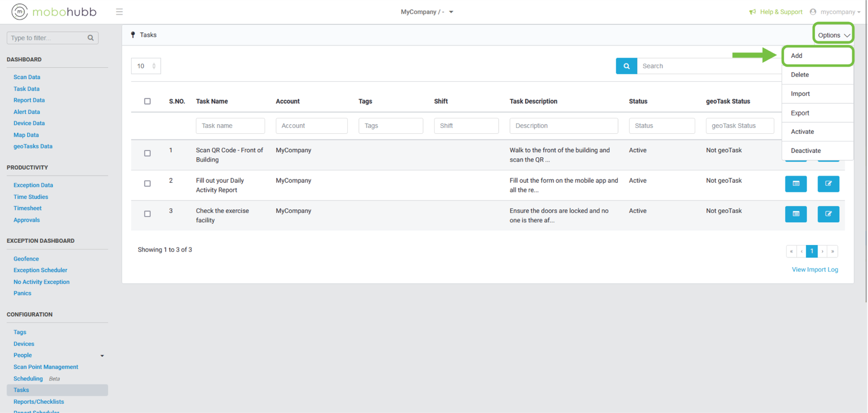The image size is (868, 413).
Task: Click the blue search magnifier button
Action: click(626, 66)
